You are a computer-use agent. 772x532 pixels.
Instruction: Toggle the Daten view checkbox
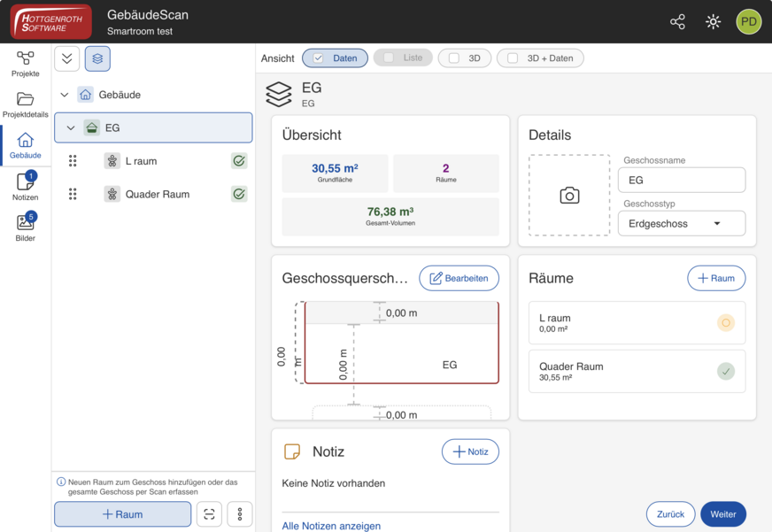(x=335, y=58)
